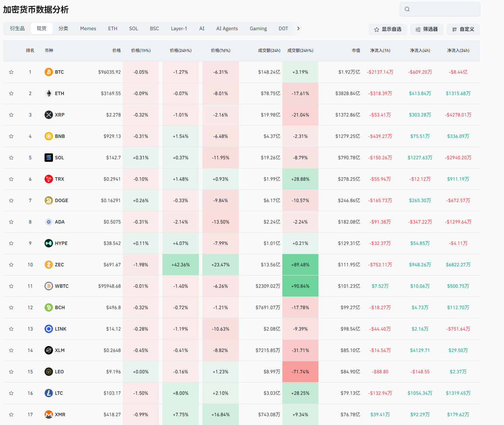Click the DOGE coin icon
Image resolution: width=504 pixels, height=425 pixels.
click(x=49, y=200)
